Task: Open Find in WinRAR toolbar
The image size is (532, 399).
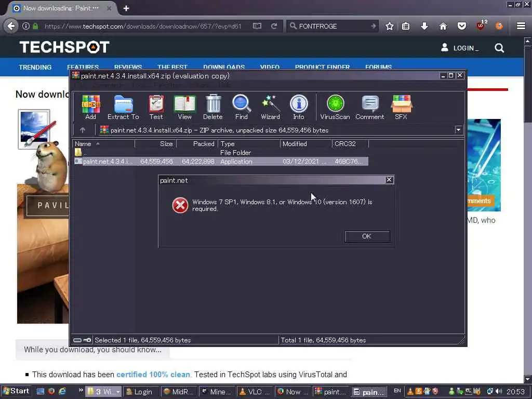Action: coord(242,107)
